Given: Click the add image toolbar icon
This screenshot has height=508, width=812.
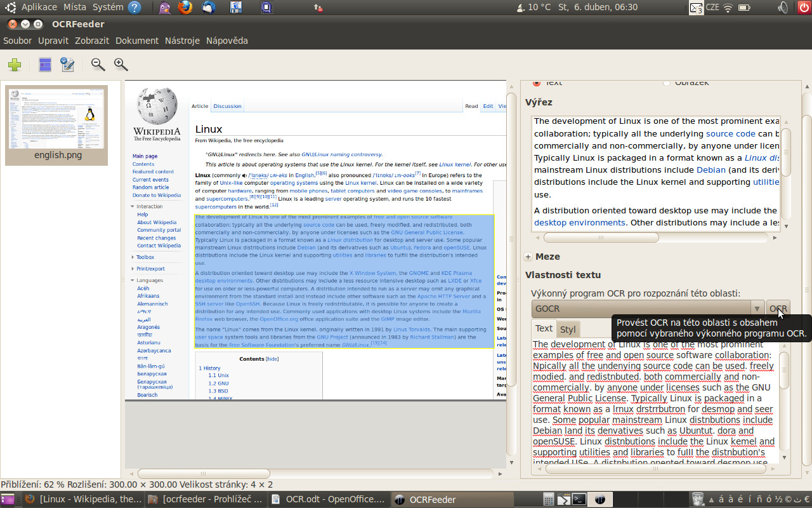Looking at the screenshot, I should click(x=15, y=65).
